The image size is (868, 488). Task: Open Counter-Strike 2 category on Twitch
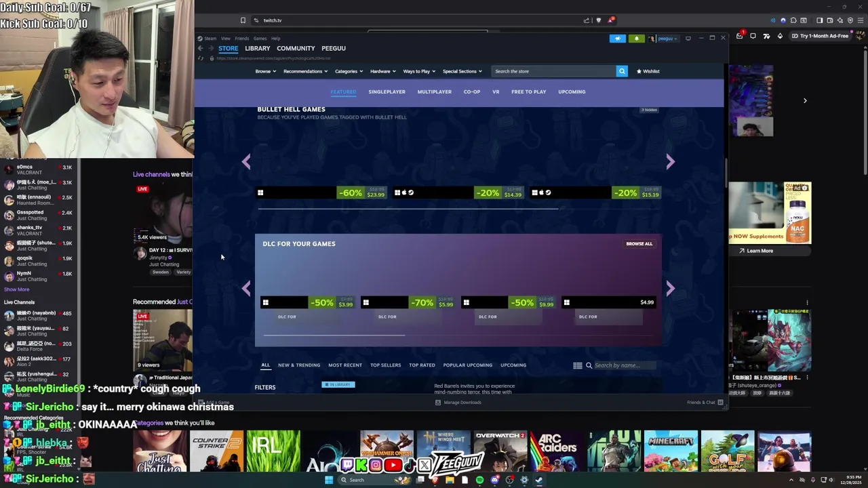coord(216,451)
